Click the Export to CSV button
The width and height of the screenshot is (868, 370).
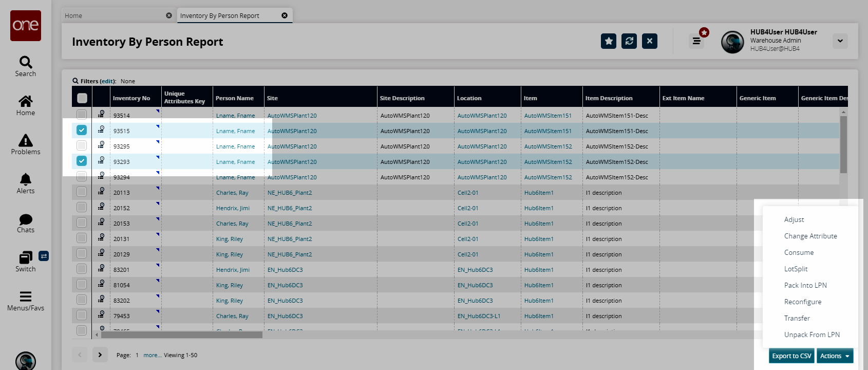(x=791, y=356)
